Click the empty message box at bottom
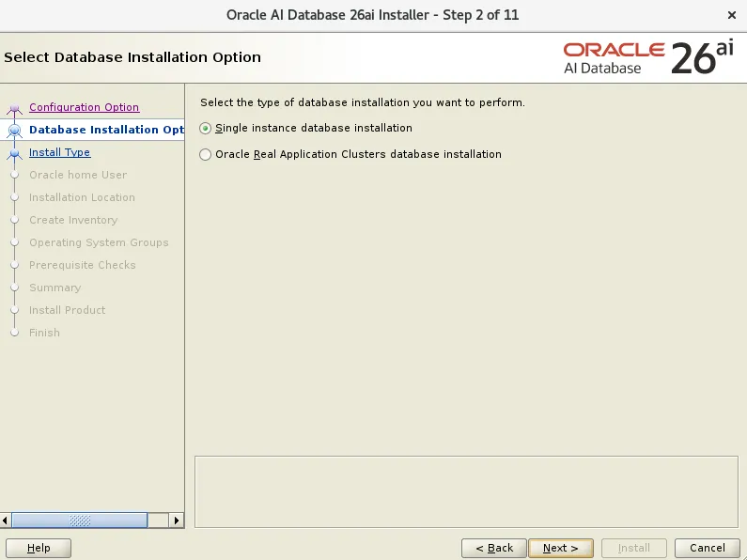 466,492
